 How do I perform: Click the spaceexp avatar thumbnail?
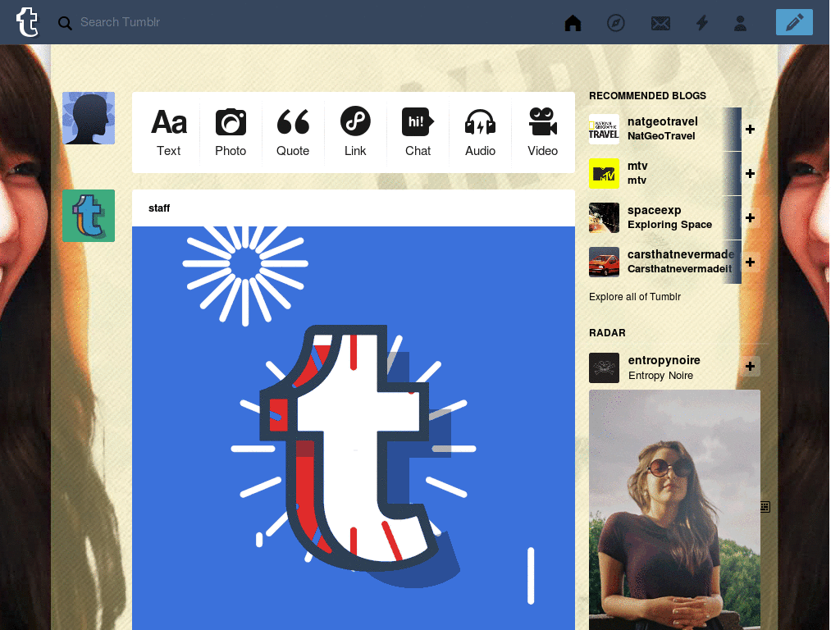tap(604, 218)
